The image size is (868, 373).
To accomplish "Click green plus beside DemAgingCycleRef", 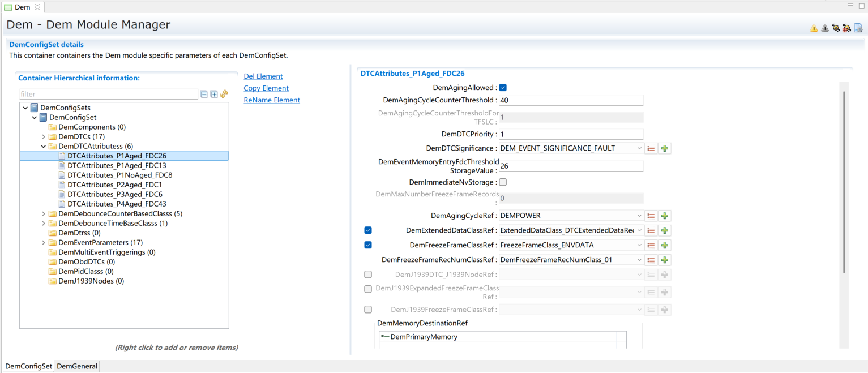I will point(665,216).
